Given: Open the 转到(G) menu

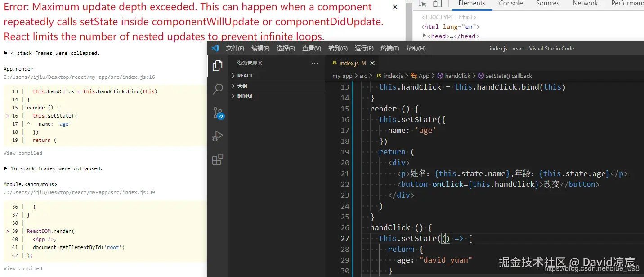Looking at the screenshot, I should (x=338, y=49).
